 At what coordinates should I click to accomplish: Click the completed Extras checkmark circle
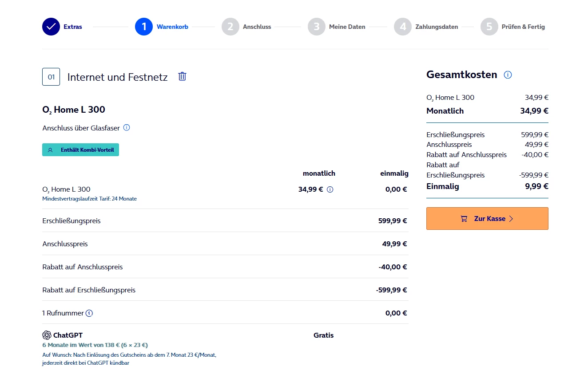click(x=51, y=27)
